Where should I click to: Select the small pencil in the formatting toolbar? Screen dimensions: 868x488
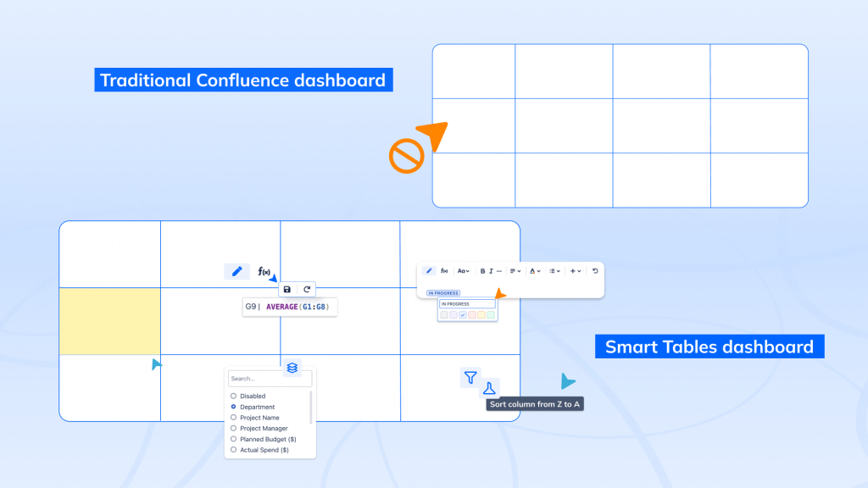click(x=428, y=271)
